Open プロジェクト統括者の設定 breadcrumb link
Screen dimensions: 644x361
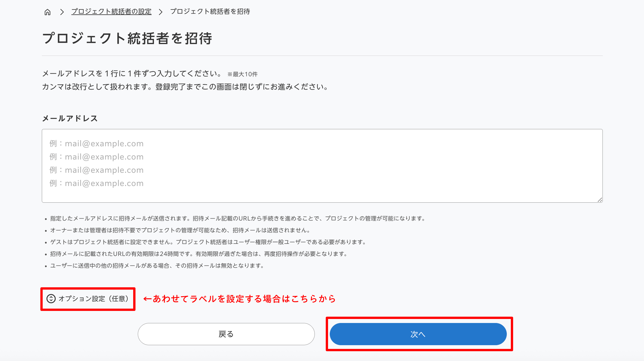(111, 12)
